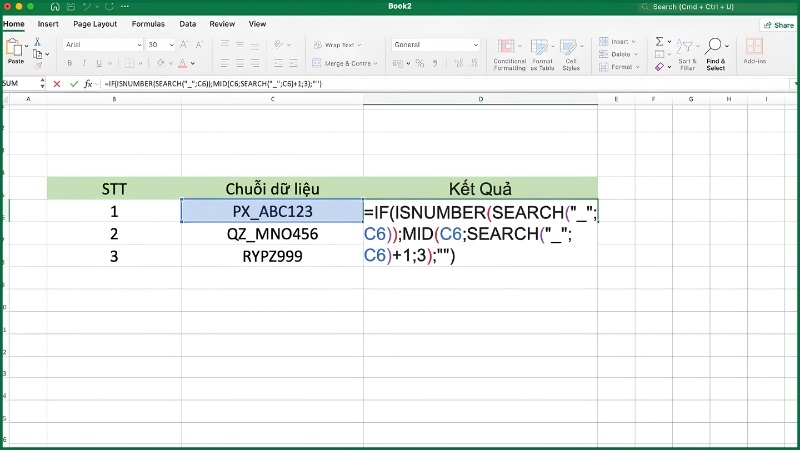
Task: Expand the Merge & Centre dropdown arrow
Action: coord(376,64)
